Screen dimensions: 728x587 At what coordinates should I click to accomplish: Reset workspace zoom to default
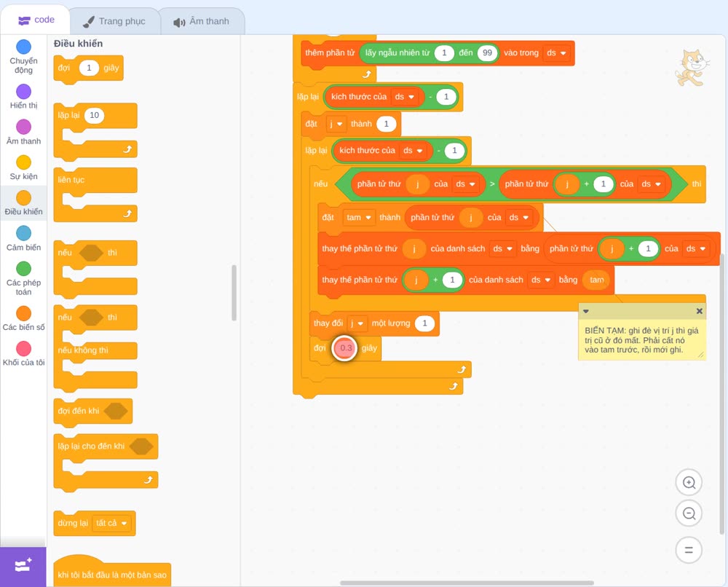coord(689,550)
